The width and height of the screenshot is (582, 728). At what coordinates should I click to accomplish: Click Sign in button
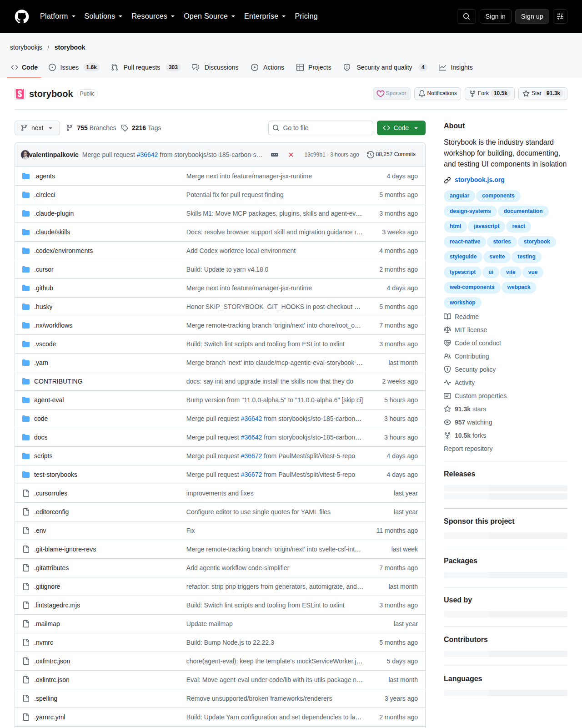(496, 16)
